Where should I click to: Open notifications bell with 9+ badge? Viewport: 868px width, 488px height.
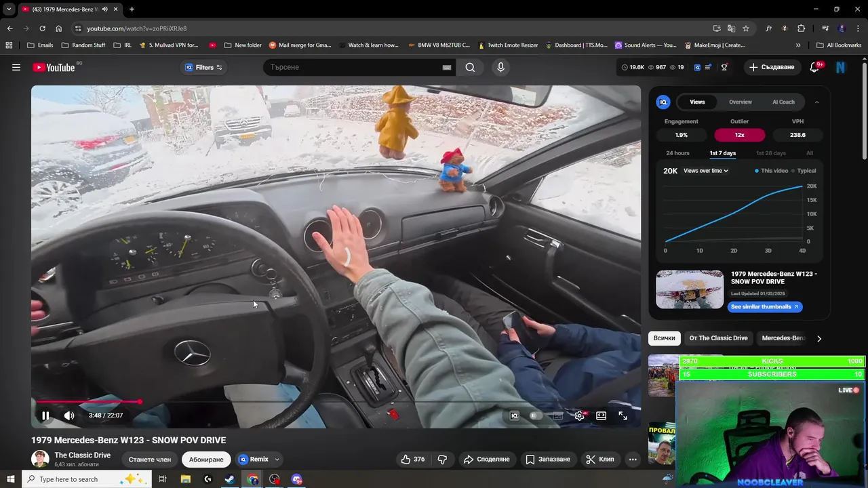[x=814, y=67]
